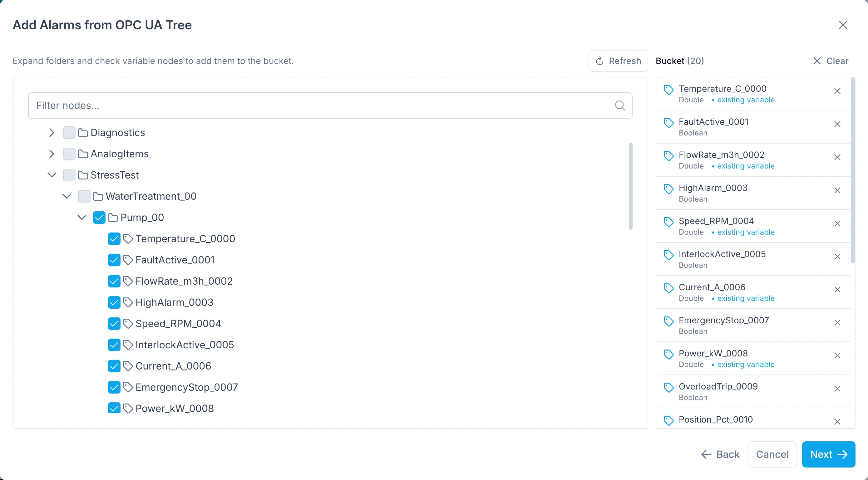Click the Diagnostics folder icon
Viewport: 868px width, 480px height.
coord(83,133)
